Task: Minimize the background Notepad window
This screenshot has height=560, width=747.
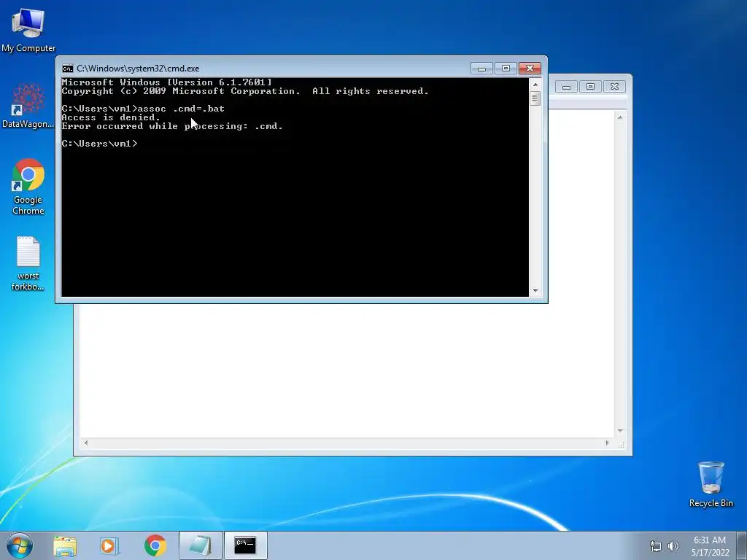Action: coord(566,87)
